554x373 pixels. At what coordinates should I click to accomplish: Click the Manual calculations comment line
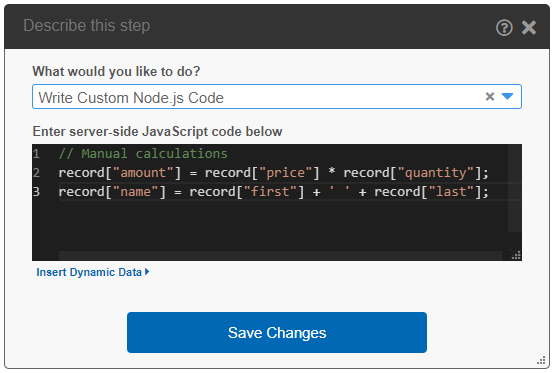tap(143, 154)
